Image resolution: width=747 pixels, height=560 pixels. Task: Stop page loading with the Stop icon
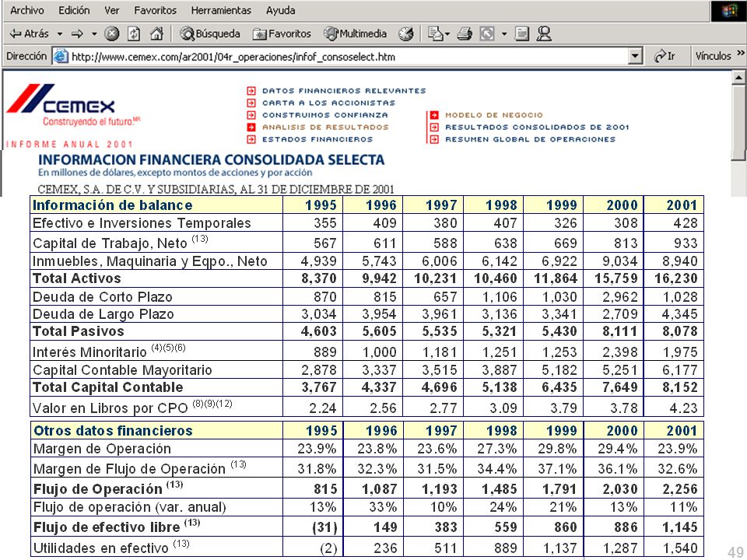pos(111,33)
